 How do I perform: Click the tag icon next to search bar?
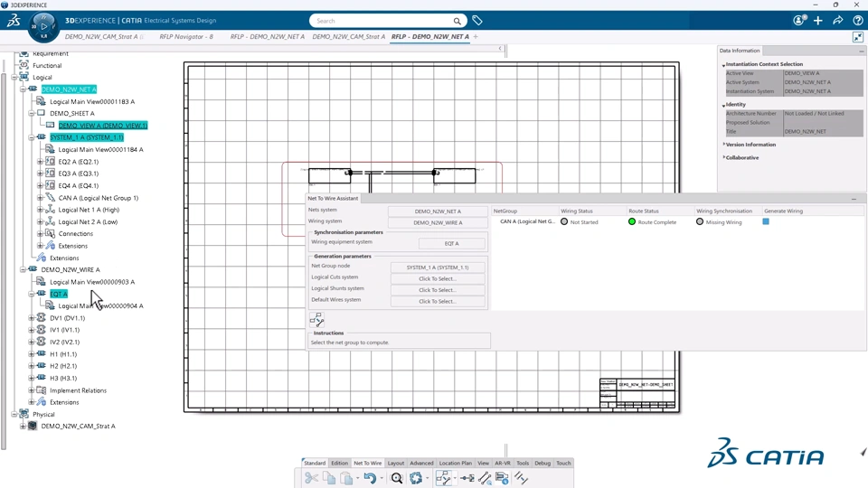477,21
